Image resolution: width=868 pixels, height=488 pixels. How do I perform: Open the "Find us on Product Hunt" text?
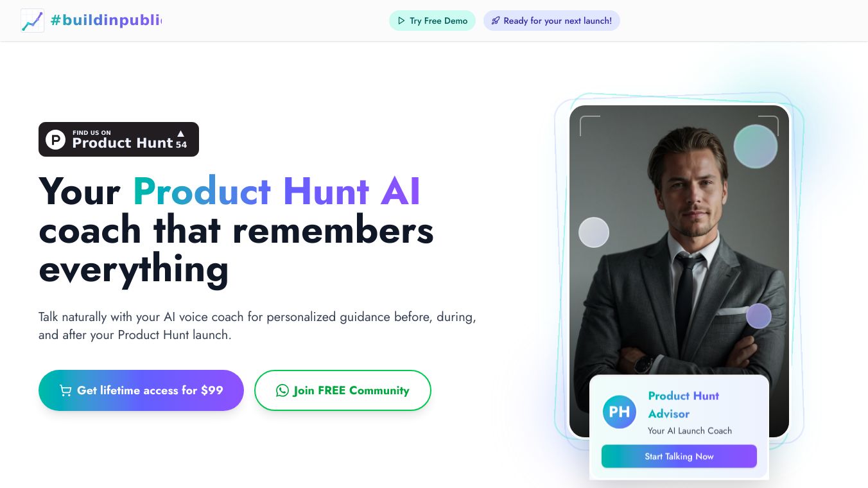tap(123, 139)
